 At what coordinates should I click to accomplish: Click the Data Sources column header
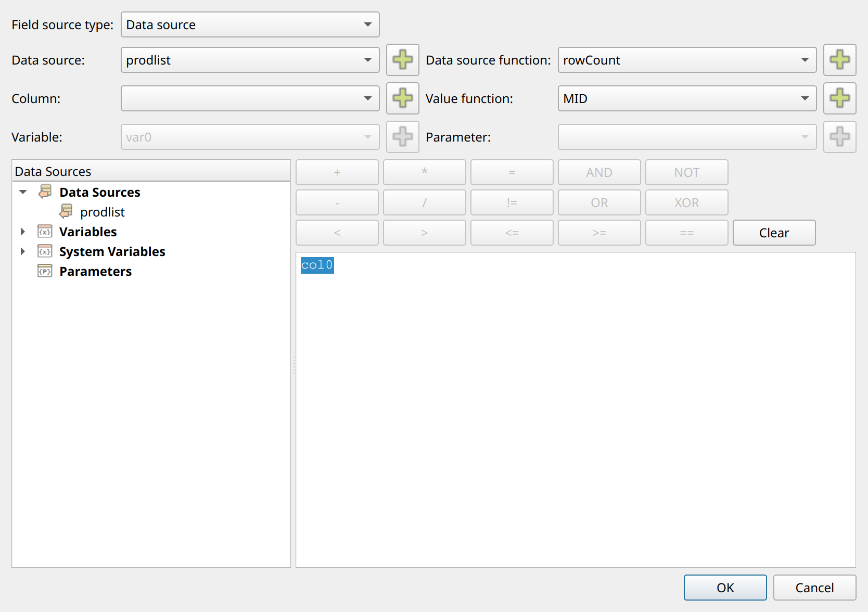pyautogui.click(x=151, y=171)
